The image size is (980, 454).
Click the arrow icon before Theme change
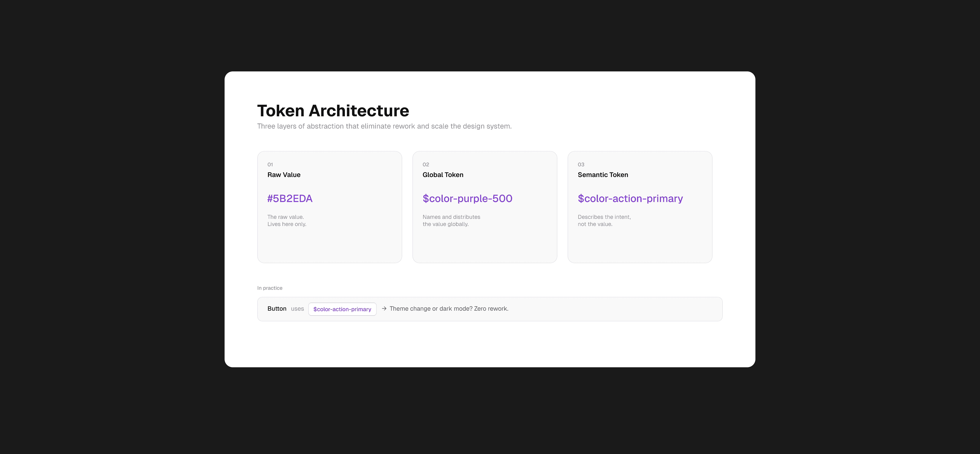point(384,309)
